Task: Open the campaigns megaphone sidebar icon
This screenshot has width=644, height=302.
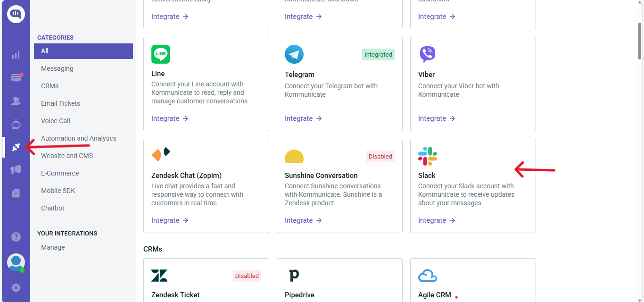Action: (x=16, y=170)
